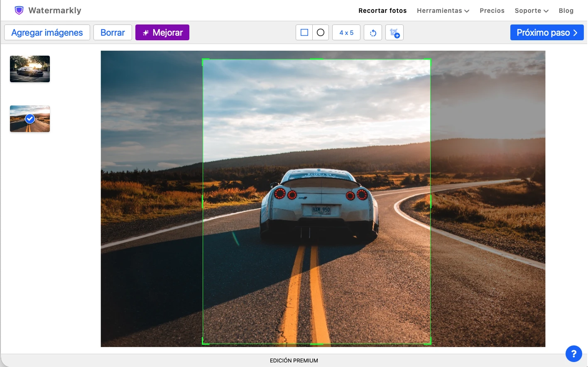This screenshot has height=367, width=588.
Task: Click the EDICIÓN PREMIUM label
Action: pyautogui.click(x=294, y=360)
